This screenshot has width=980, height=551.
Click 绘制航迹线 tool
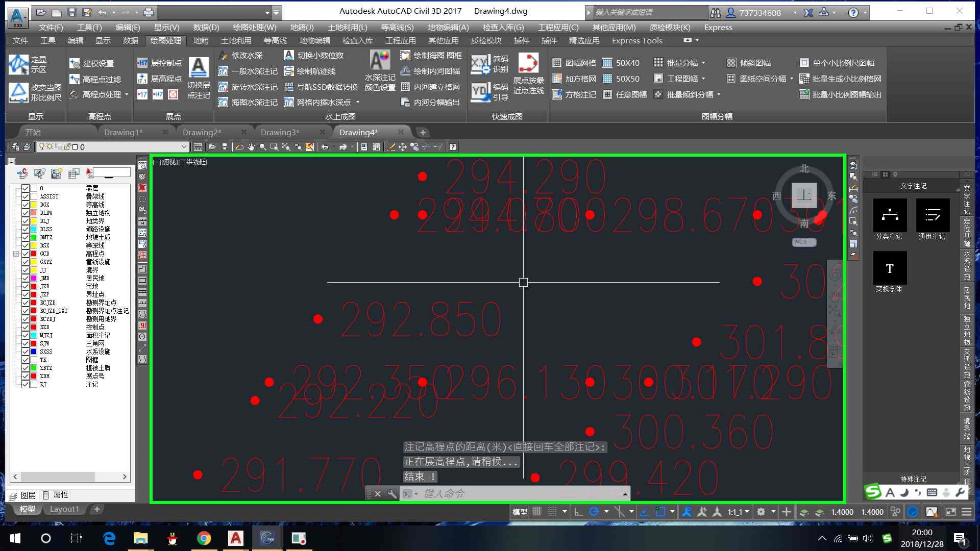point(310,71)
